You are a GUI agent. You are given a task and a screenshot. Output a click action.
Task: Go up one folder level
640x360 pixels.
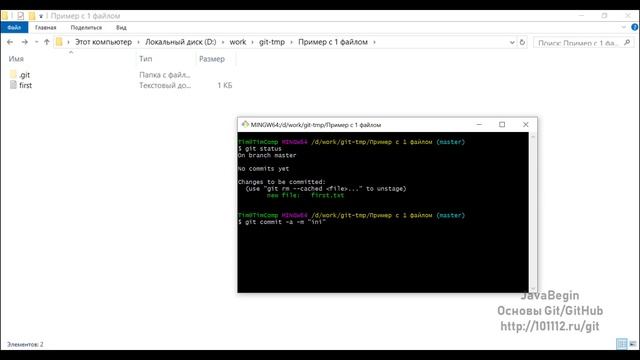[47, 42]
